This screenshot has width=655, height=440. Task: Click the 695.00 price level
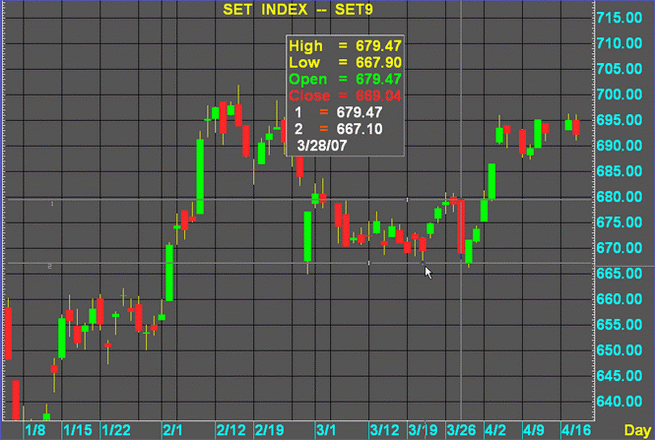tap(619, 120)
